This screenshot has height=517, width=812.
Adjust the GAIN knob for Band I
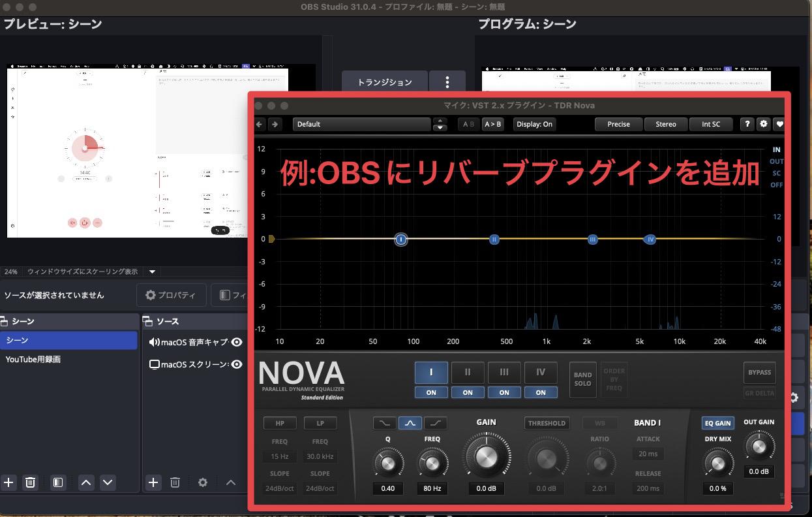[x=487, y=458]
